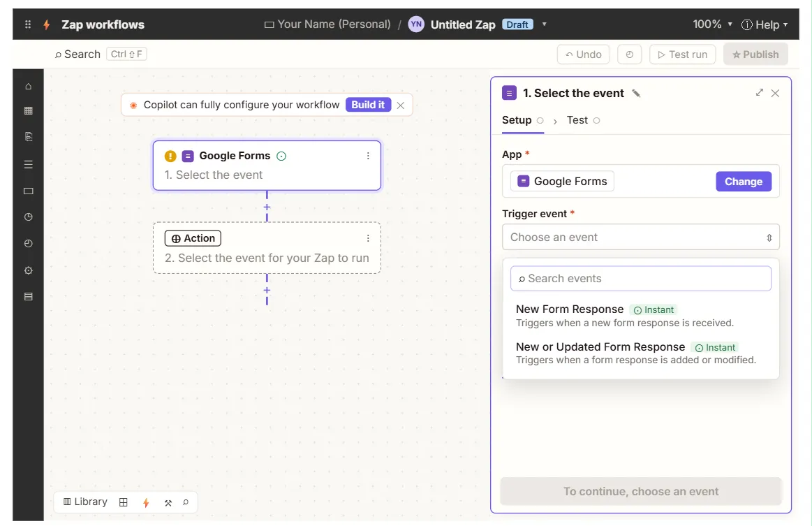Open the Choose an event dropdown
The image size is (812, 526).
(x=640, y=238)
